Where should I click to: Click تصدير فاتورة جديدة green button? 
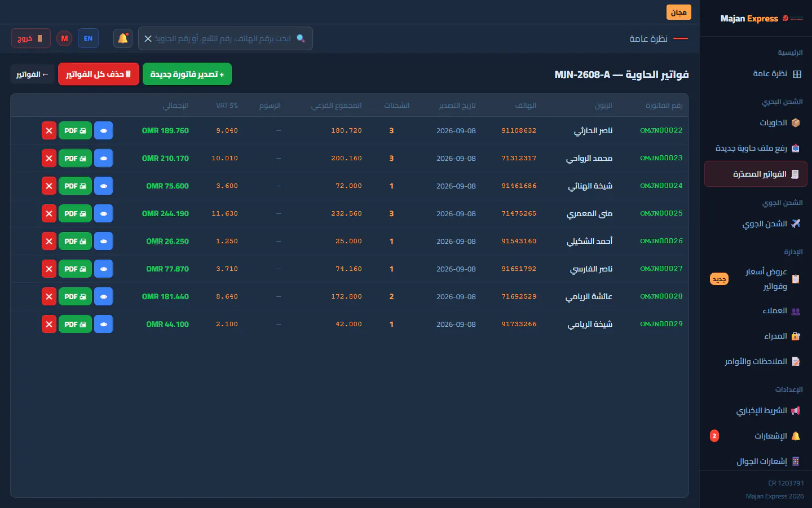[x=187, y=74]
